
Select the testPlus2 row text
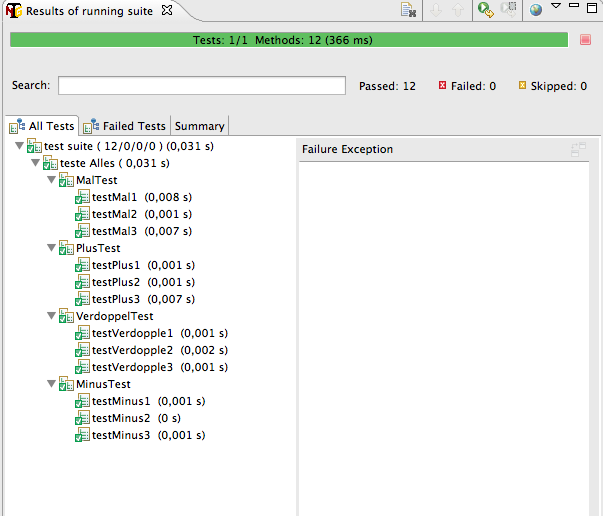pos(143,282)
